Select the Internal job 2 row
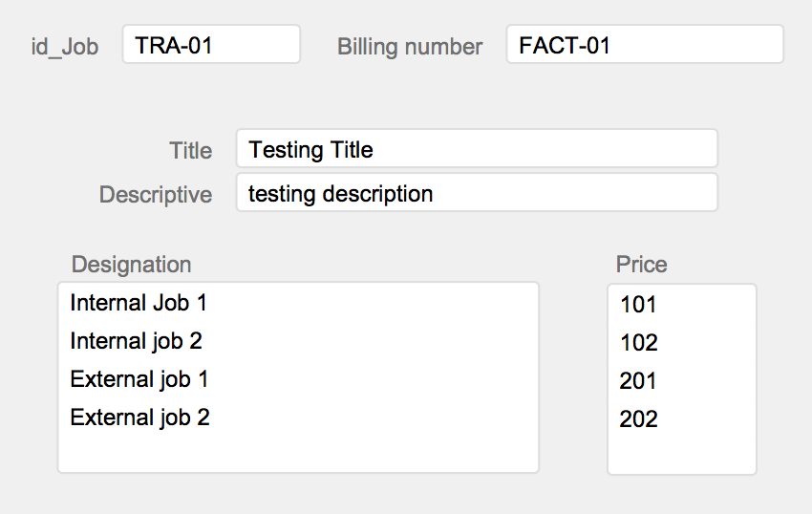 298,341
